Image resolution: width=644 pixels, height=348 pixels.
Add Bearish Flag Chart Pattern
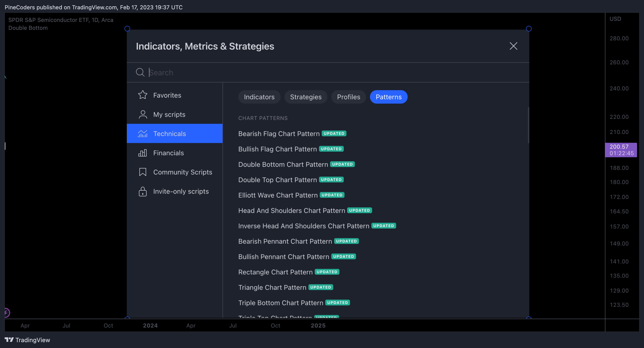279,134
